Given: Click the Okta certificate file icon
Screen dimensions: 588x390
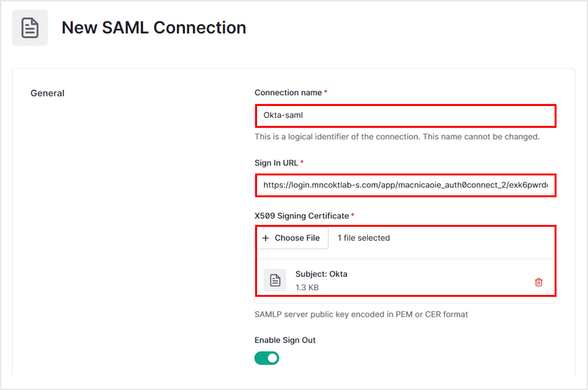Looking at the screenshot, I should coord(275,280).
